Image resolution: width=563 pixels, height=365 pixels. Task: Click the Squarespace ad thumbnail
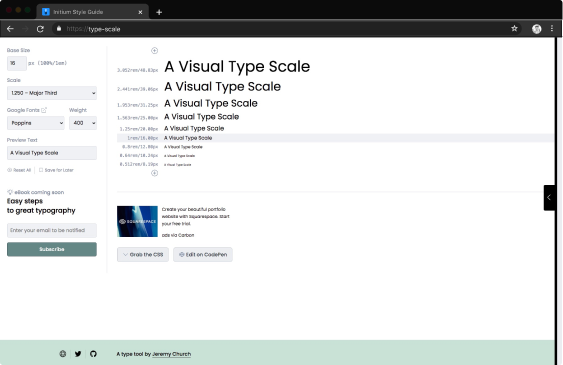coord(137,221)
